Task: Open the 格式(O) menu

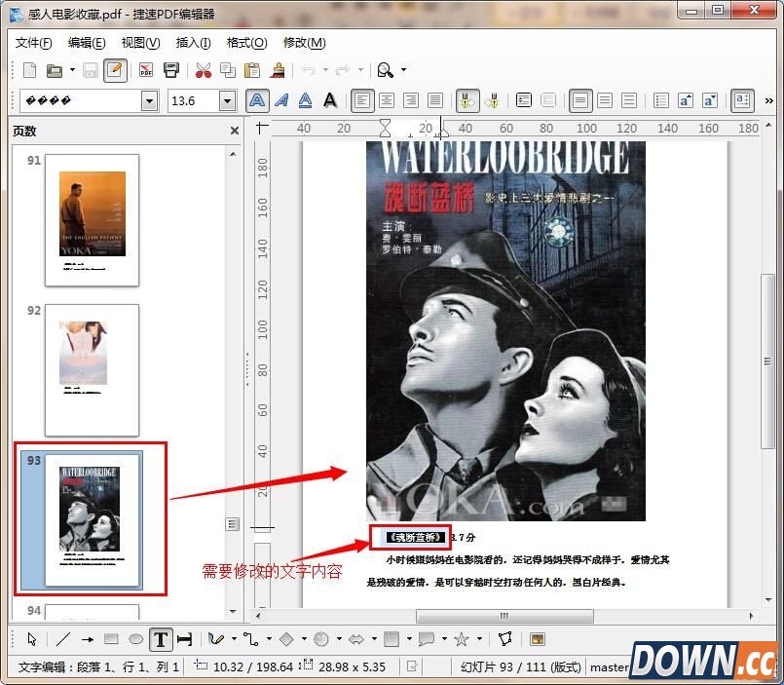Action: tap(246, 43)
